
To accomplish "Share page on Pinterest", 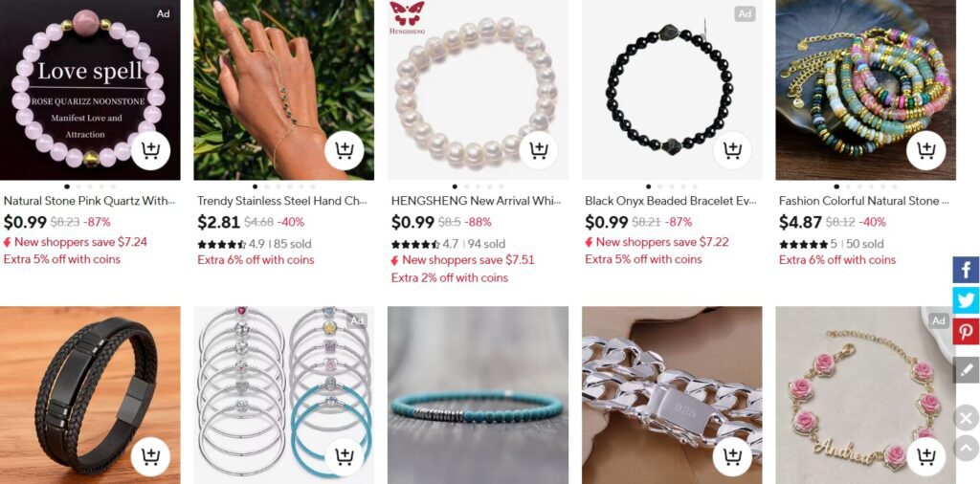I will (966, 332).
